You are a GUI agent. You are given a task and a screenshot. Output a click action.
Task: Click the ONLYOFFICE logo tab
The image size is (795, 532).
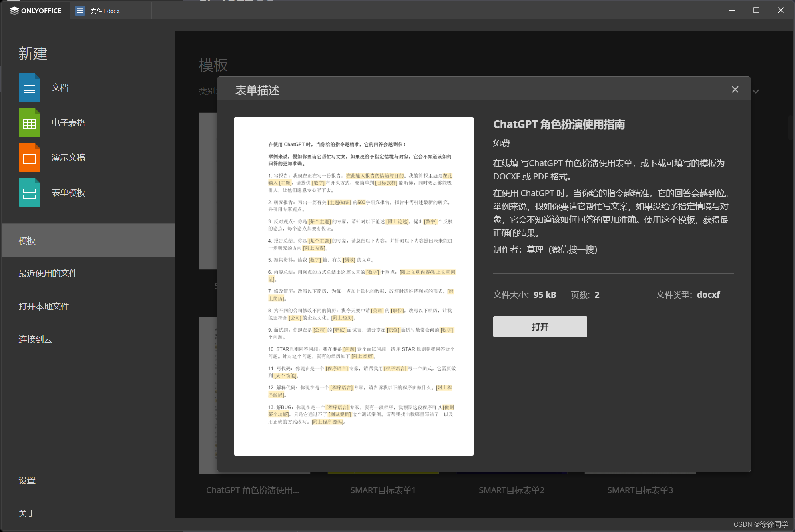click(36, 11)
